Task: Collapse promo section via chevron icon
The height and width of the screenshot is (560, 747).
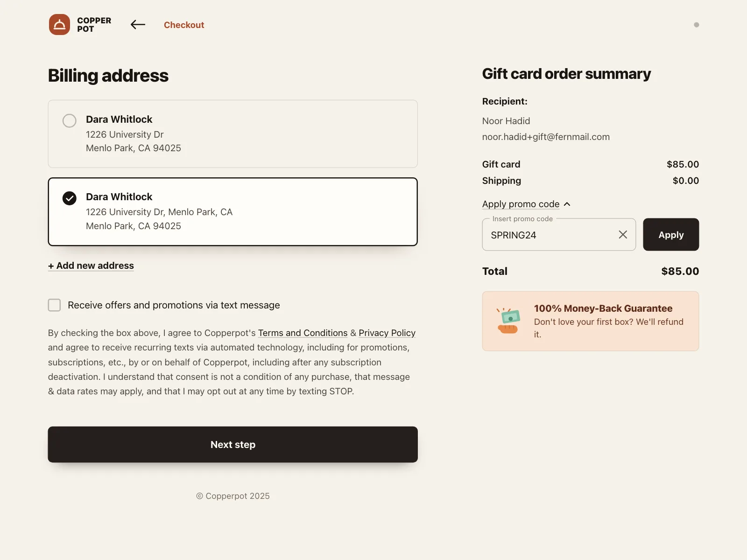Action: click(x=567, y=204)
